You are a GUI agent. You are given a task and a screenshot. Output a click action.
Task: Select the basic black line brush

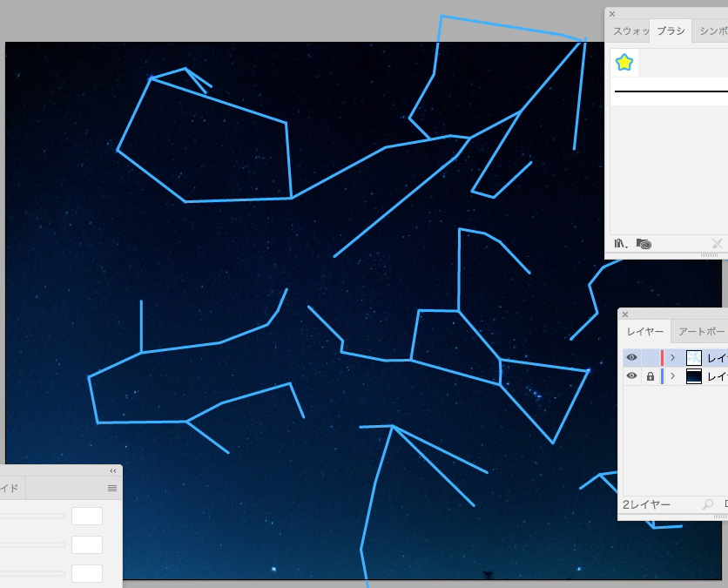(x=671, y=91)
